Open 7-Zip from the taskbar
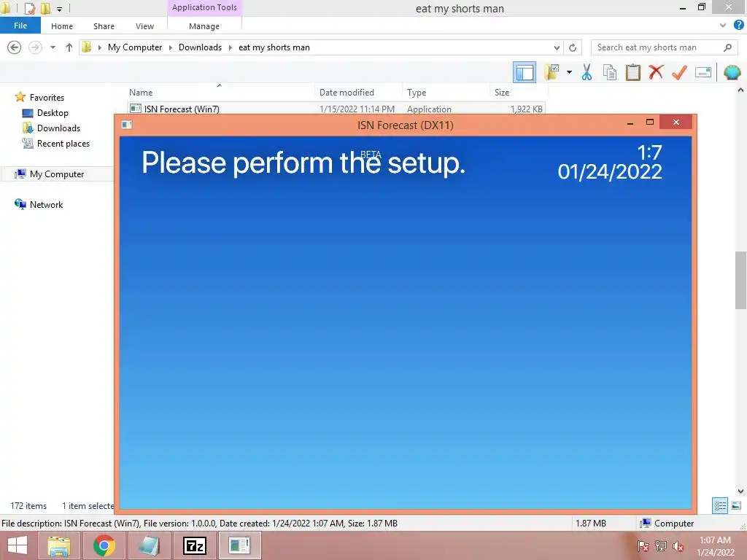Image resolution: width=747 pixels, height=560 pixels. pyautogui.click(x=194, y=545)
